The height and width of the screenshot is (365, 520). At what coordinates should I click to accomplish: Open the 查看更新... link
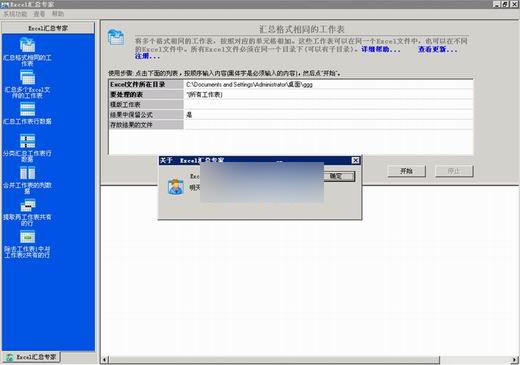(x=438, y=49)
